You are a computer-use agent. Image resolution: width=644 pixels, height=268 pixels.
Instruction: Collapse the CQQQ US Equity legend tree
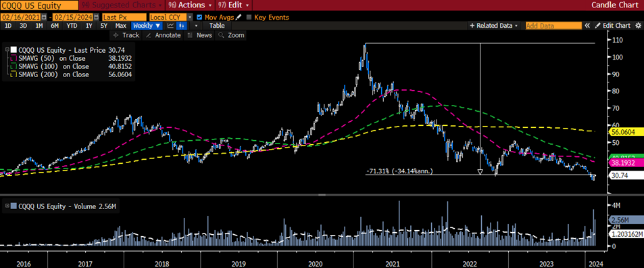(7, 49)
